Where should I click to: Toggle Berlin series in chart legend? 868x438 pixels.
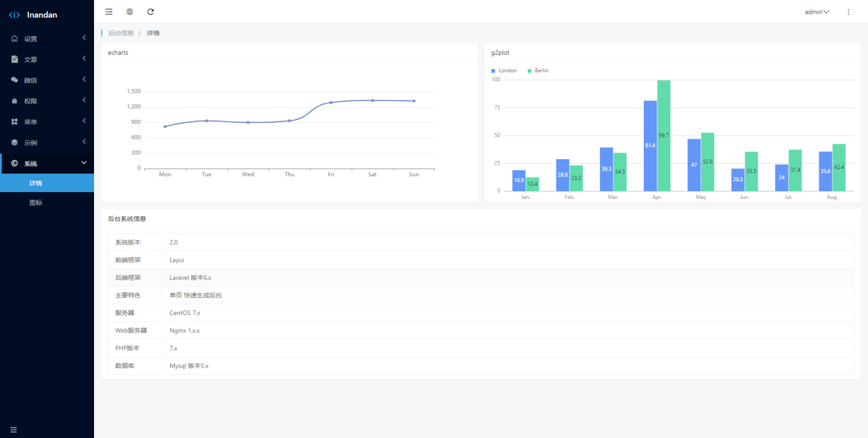(538, 71)
